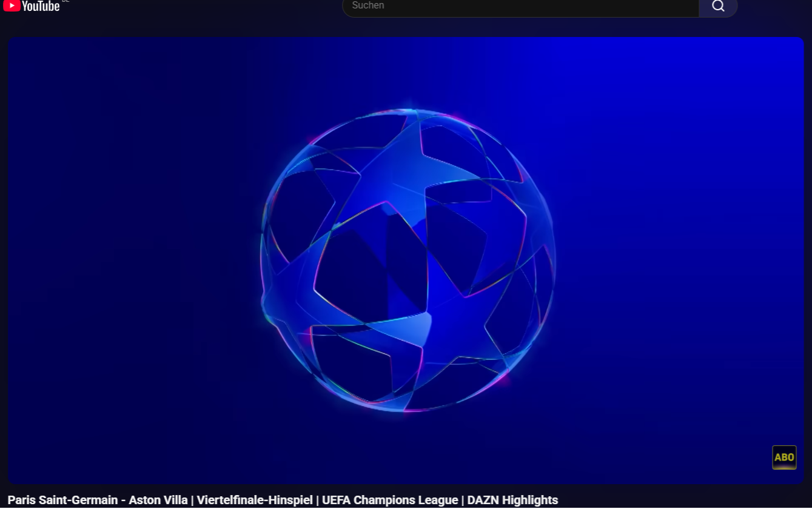Focus the Suchen search field
Image resolution: width=812 pixels, height=509 pixels.
(520, 6)
